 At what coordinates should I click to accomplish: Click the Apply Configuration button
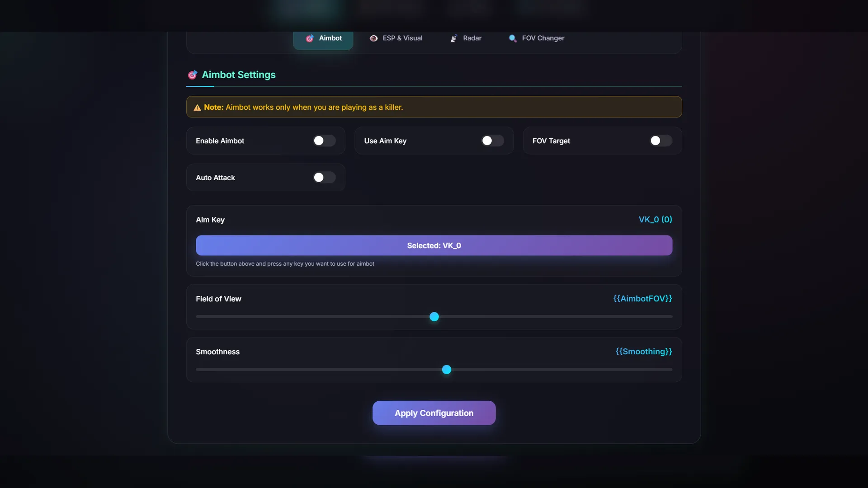[434, 413]
